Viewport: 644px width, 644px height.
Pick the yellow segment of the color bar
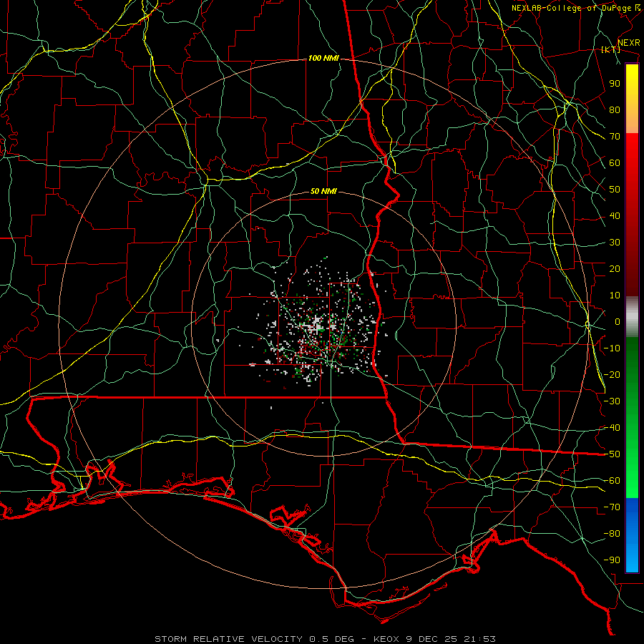click(x=632, y=82)
